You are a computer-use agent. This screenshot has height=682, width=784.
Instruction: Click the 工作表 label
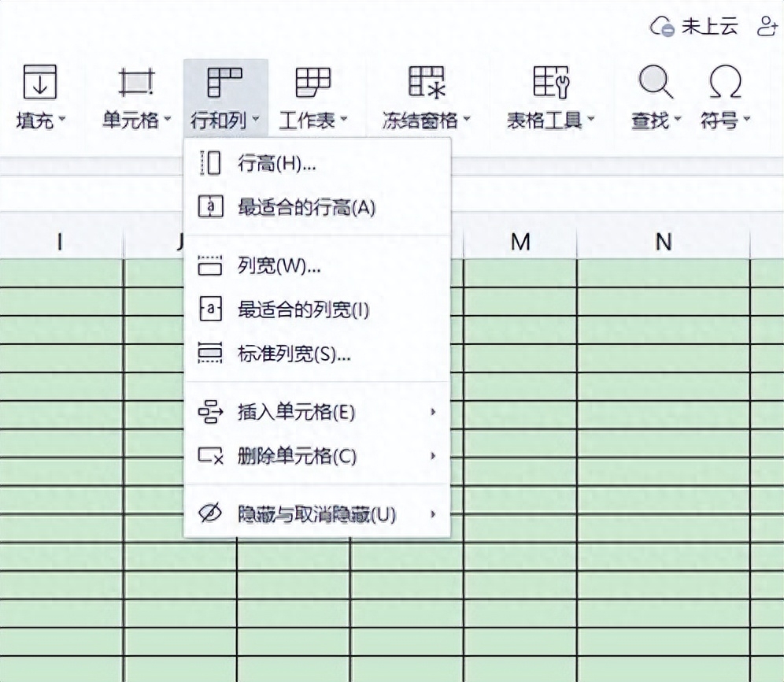tap(306, 120)
